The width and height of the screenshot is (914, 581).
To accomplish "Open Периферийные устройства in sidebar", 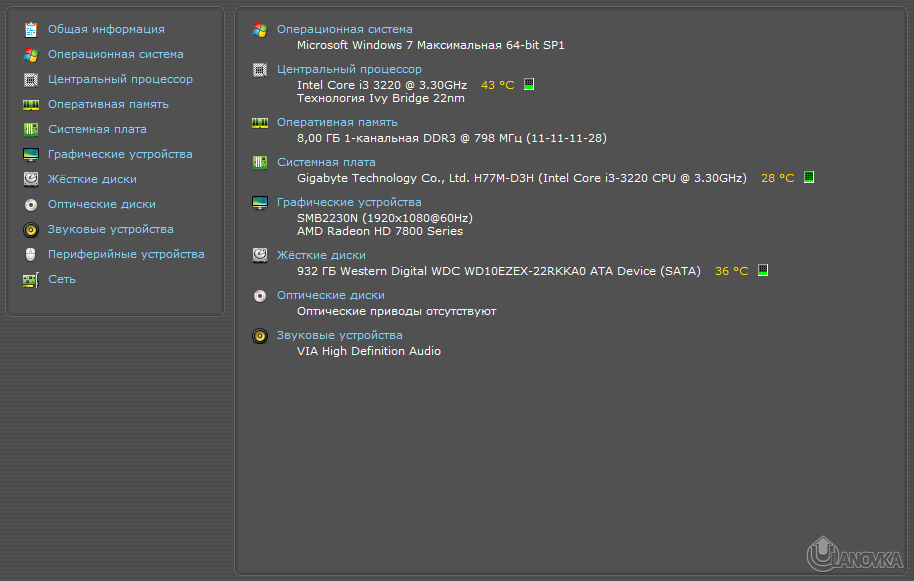I will (x=126, y=255).
